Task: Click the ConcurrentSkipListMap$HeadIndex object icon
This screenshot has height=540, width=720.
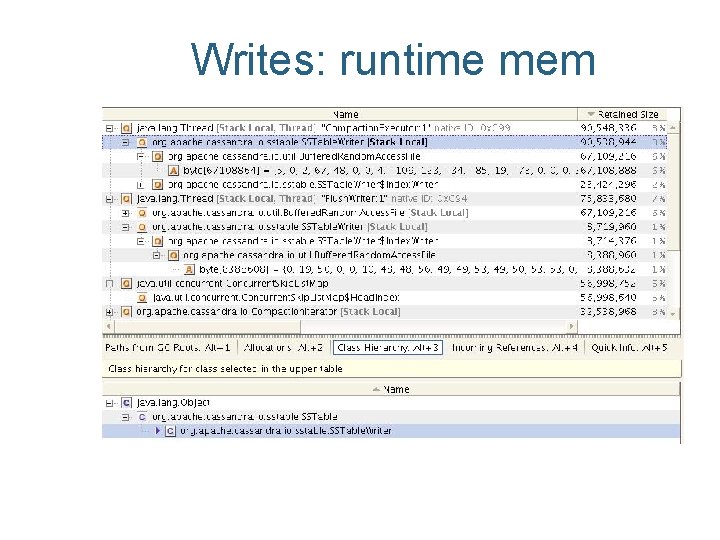Action: [142, 298]
